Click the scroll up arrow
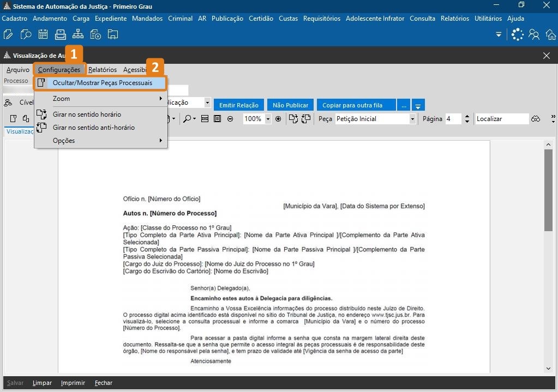 (548, 145)
